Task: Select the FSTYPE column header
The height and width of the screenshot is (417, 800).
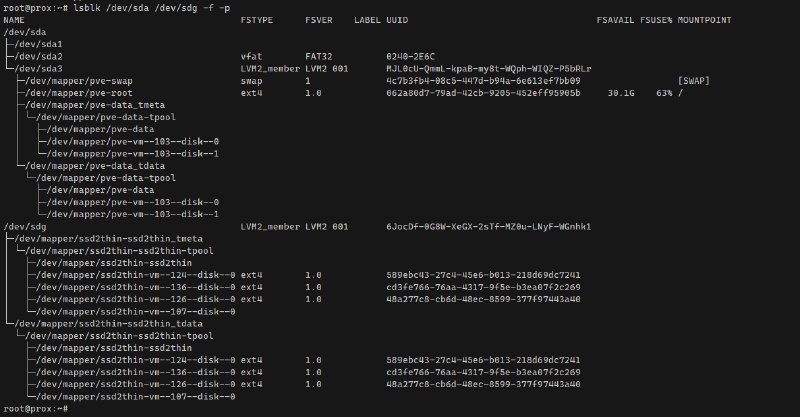Action: pos(257,20)
